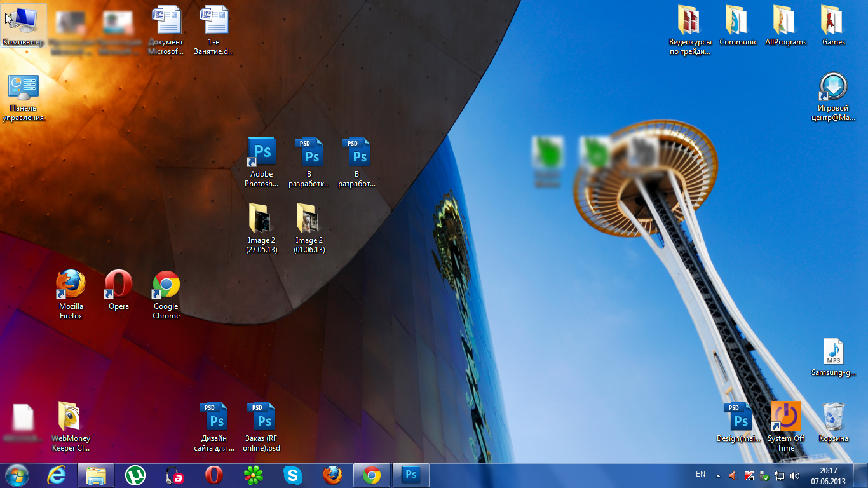Image resolution: width=868 pixels, height=488 pixels.
Task: Open the Windows Start menu button
Action: point(17,475)
